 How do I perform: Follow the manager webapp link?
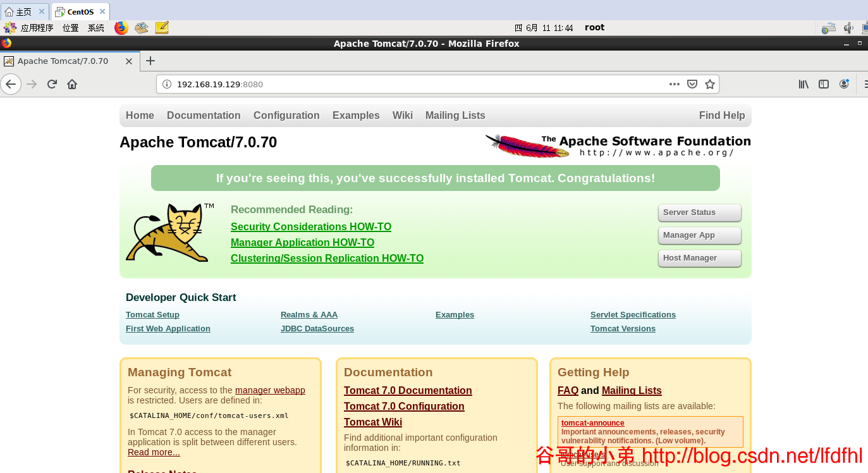pos(270,390)
